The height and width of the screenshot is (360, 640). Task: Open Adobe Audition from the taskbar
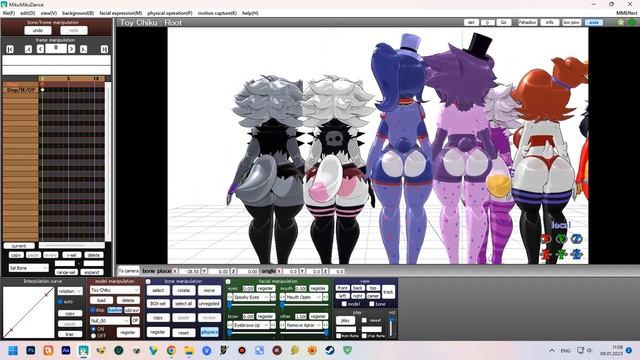[x=66, y=350]
